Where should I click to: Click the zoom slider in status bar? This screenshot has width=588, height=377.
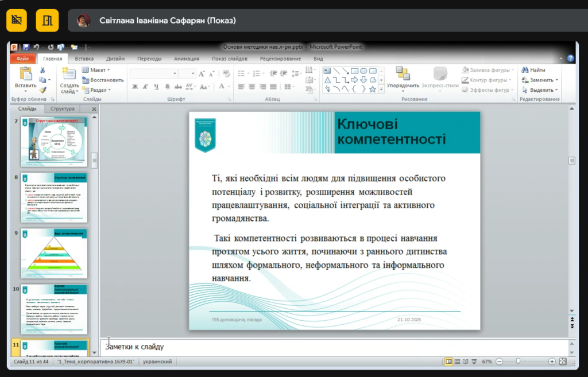[519, 362]
